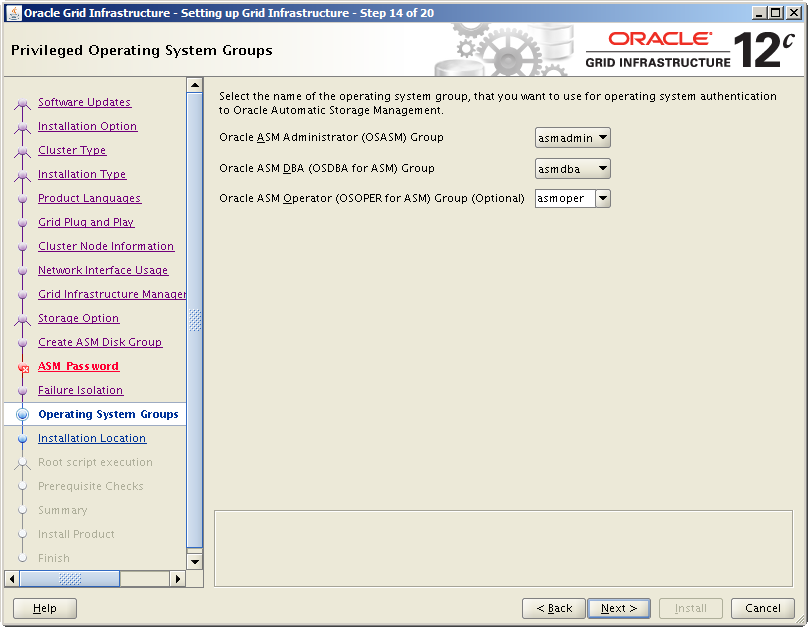Image resolution: width=808 pixels, height=627 pixels.
Task: Click the sidebar vertical scrollbar thumb
Action: [195, 320]
